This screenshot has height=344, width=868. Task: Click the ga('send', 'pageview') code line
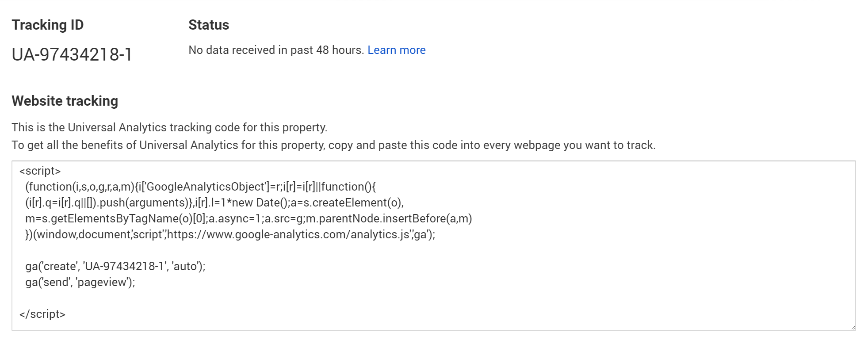(80, 282)
